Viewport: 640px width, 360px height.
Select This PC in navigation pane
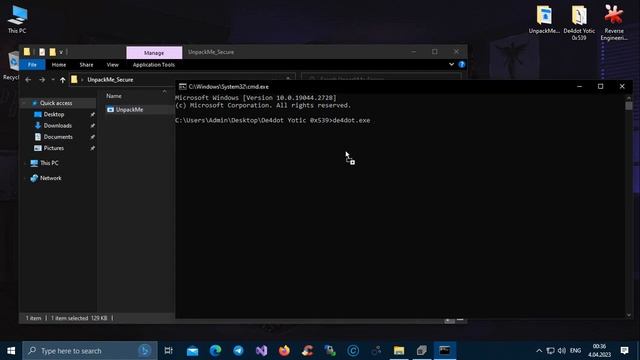click(49, 163)
